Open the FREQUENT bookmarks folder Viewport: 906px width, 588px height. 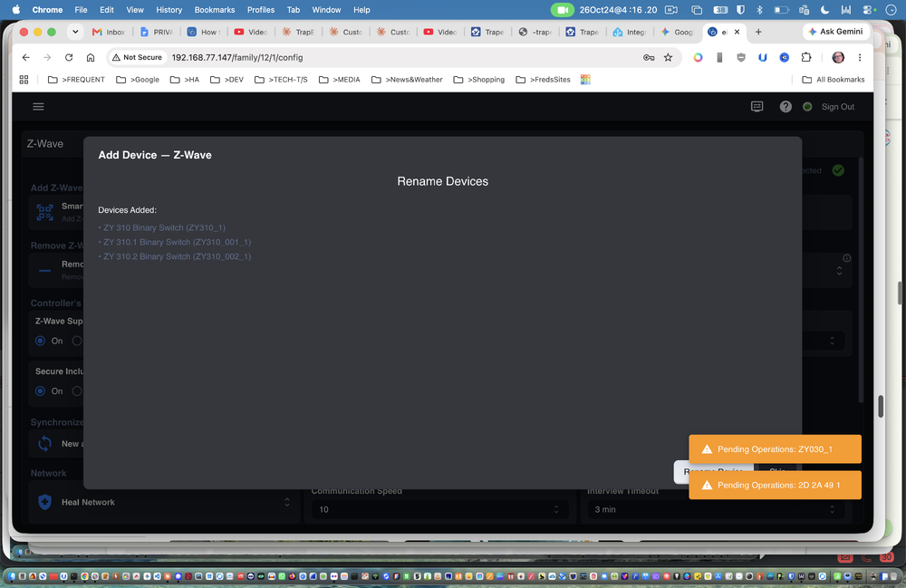pos(76,80)
